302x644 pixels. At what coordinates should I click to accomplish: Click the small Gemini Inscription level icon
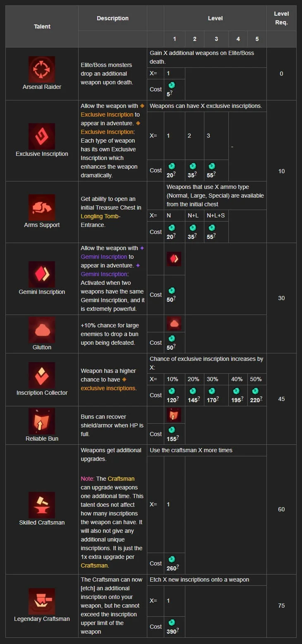coord(174,259)
